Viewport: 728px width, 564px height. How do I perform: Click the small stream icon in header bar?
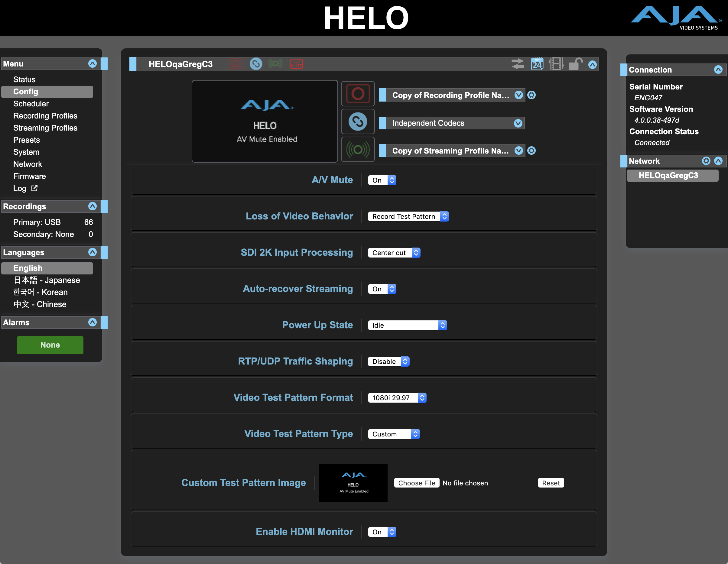[x=275, y=64]
